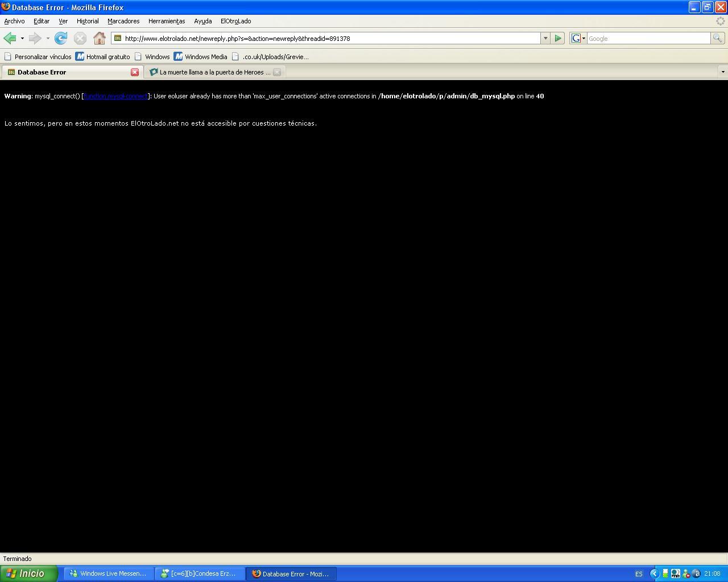Close the Firefox window
Image resolution: width=728 pixels, height=582 pixels.
click(720, 7)
